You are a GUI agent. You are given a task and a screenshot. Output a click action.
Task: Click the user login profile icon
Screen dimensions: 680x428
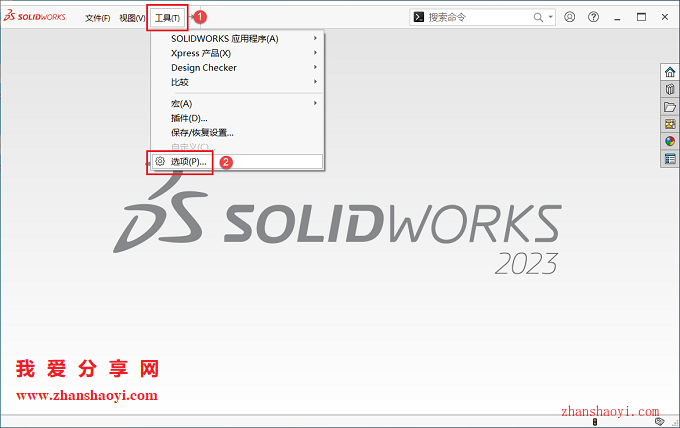(569, 17)
